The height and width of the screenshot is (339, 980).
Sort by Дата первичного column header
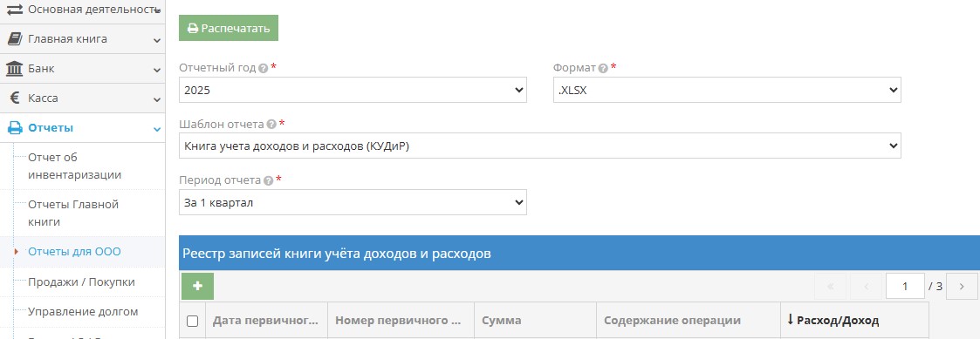click(265, 321)
